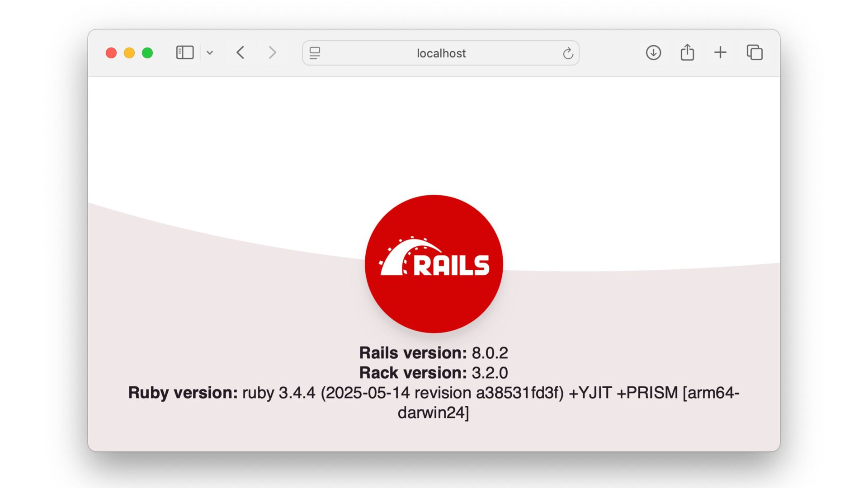Screen dimensions: 868x488
Task: Open page menu icon in address bar
Action: [315, 53]
